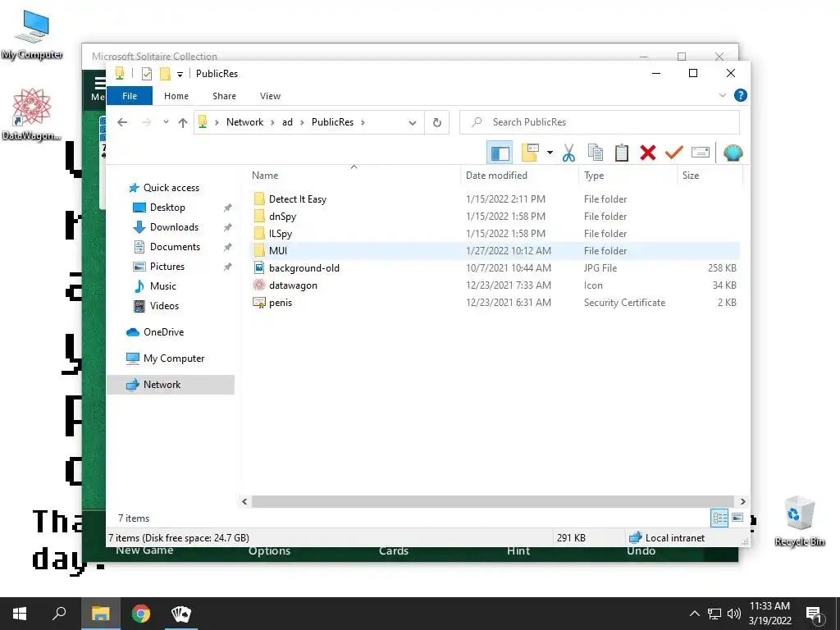Click the Copy icon in toolbar
Viewport: 840px width, 630px height.
(596, 153)
